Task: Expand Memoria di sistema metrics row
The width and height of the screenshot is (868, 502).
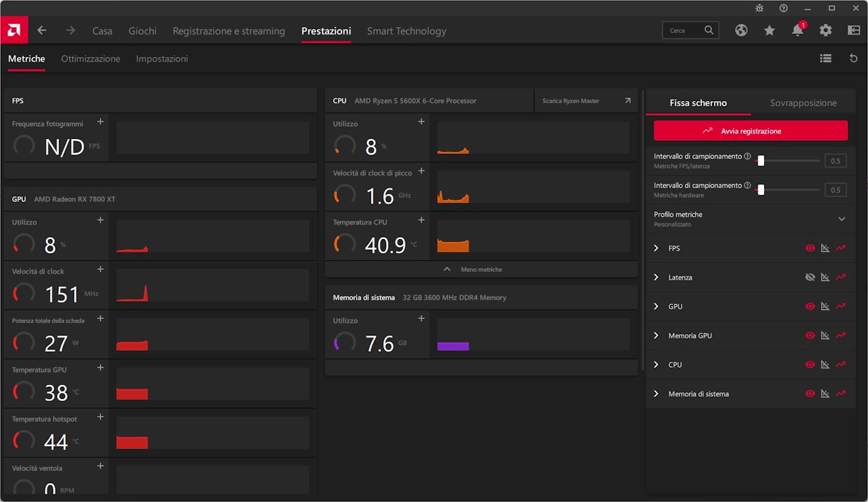Action: click(x=656, y=394)
